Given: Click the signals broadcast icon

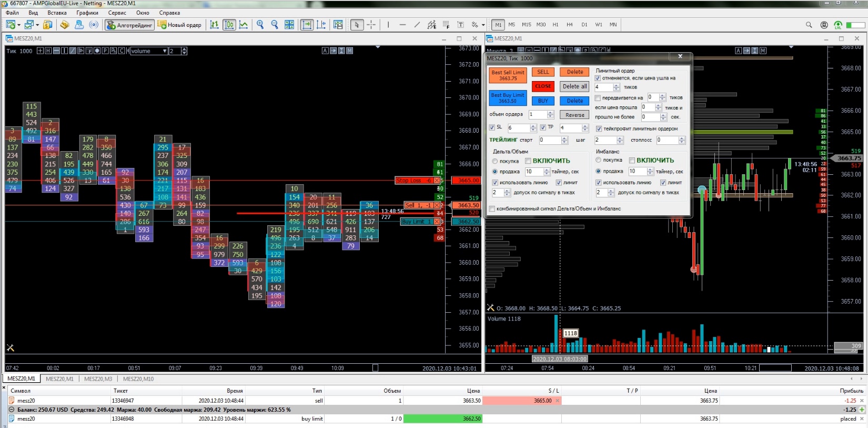Looking at the screenshot, I should 94,25.
